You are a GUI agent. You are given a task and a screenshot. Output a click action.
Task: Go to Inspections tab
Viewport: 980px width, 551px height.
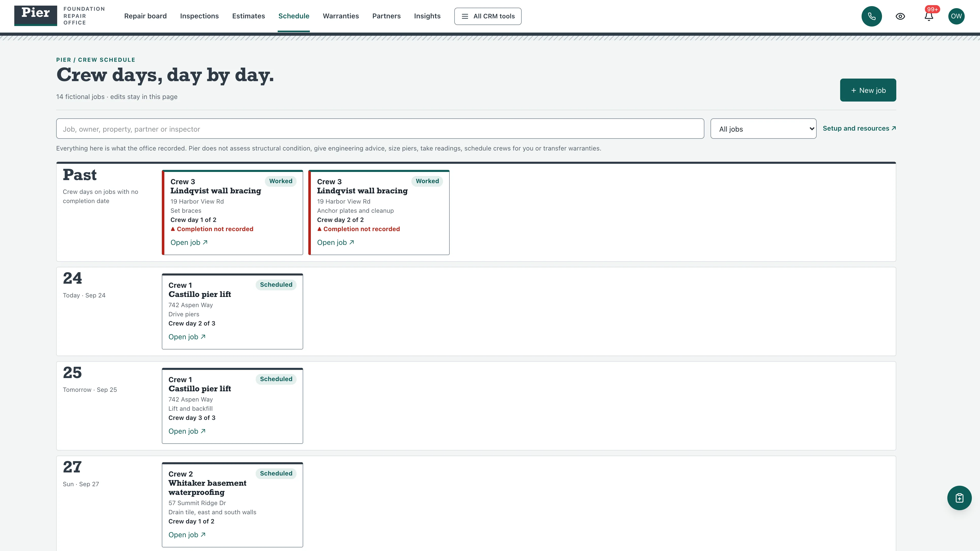pos(199,16)
